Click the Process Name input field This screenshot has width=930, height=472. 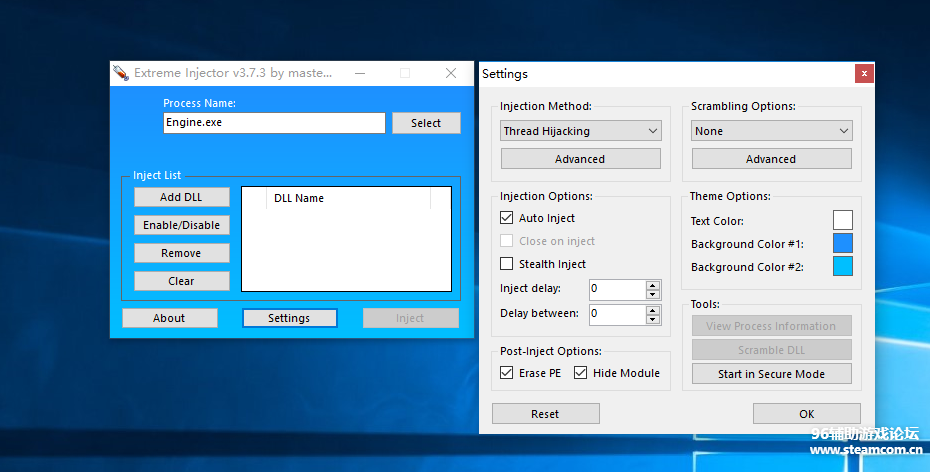point(274,123)
